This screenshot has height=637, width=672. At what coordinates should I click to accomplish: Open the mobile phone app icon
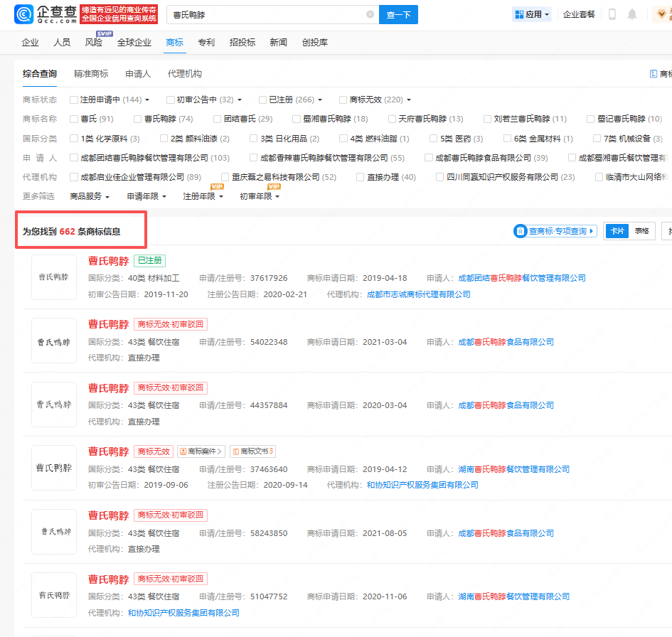[612, 14]
